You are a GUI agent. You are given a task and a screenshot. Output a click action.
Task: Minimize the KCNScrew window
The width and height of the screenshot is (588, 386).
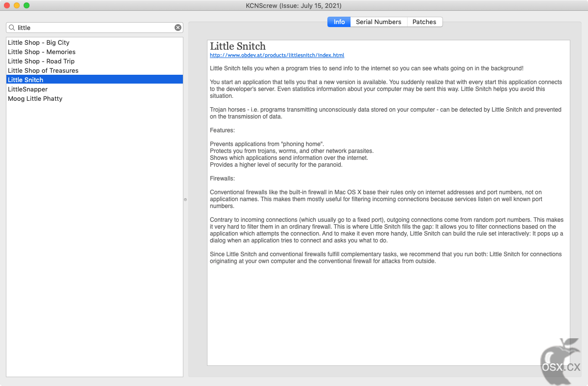point(17,5)
